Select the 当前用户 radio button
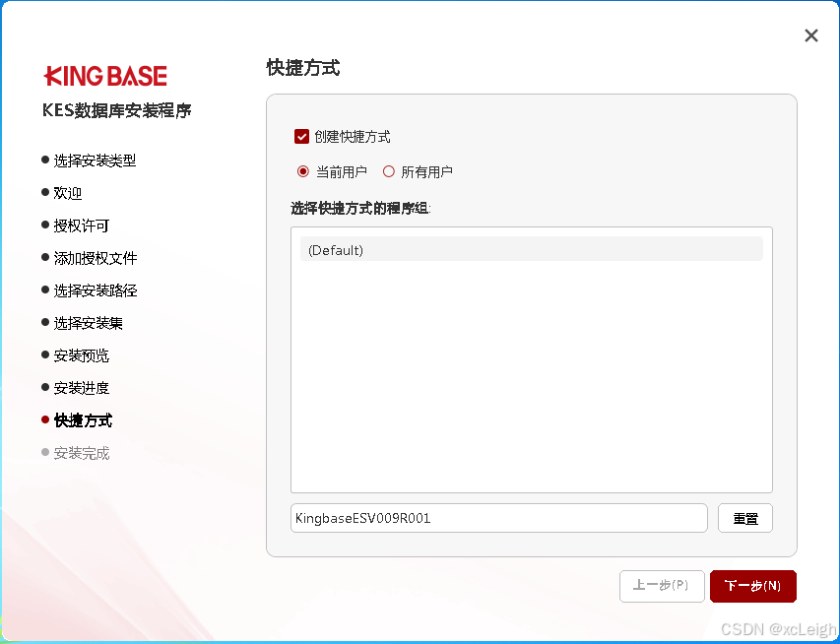This screenshot has height=644, width=840. (x=303, y=170)
